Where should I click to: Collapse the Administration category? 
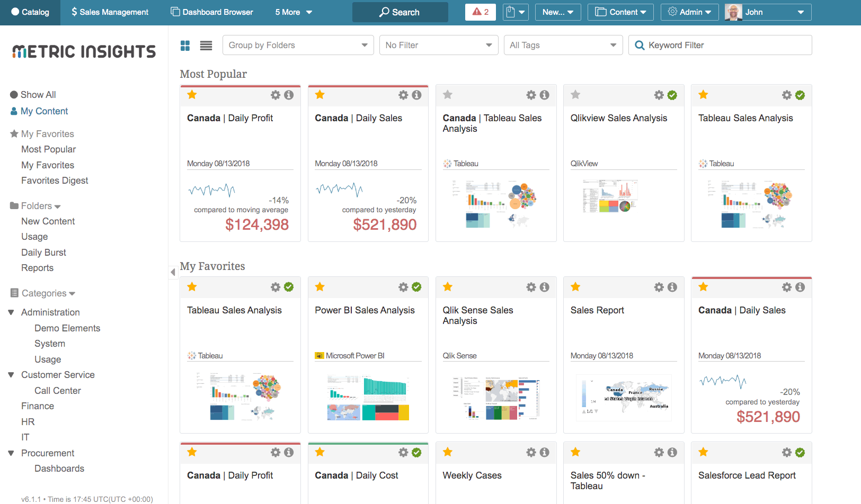pos(11,312)
